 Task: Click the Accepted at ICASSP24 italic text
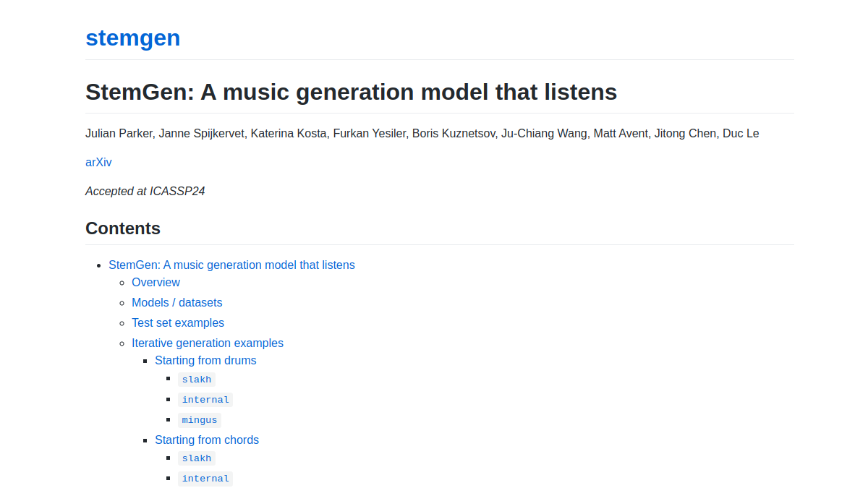[x=145, y=191]
